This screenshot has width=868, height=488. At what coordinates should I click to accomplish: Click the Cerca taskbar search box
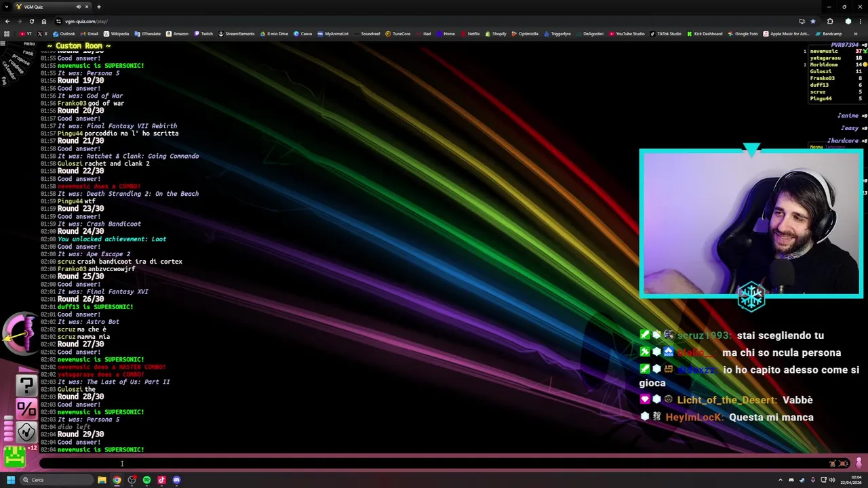(56, 480)
